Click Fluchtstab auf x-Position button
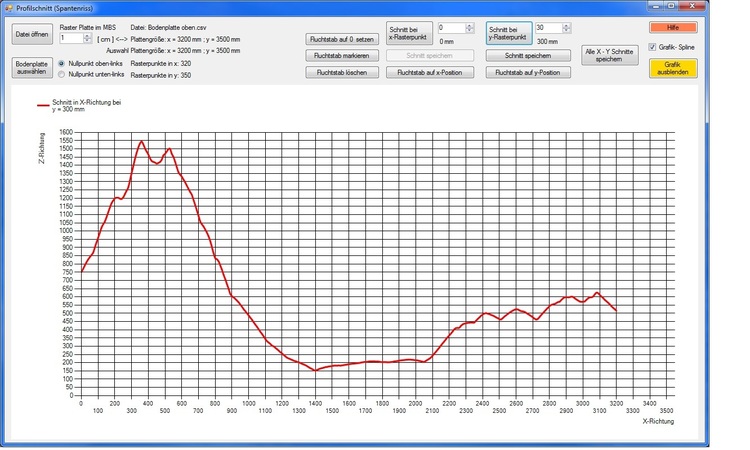This screenshot has height=450, width=750. click(x=430, y=72)
